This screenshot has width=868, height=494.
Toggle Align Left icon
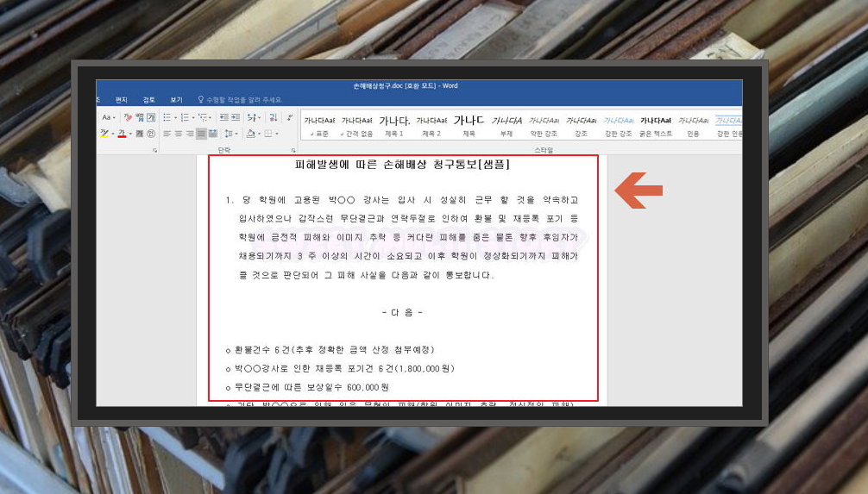click(167, 134)
